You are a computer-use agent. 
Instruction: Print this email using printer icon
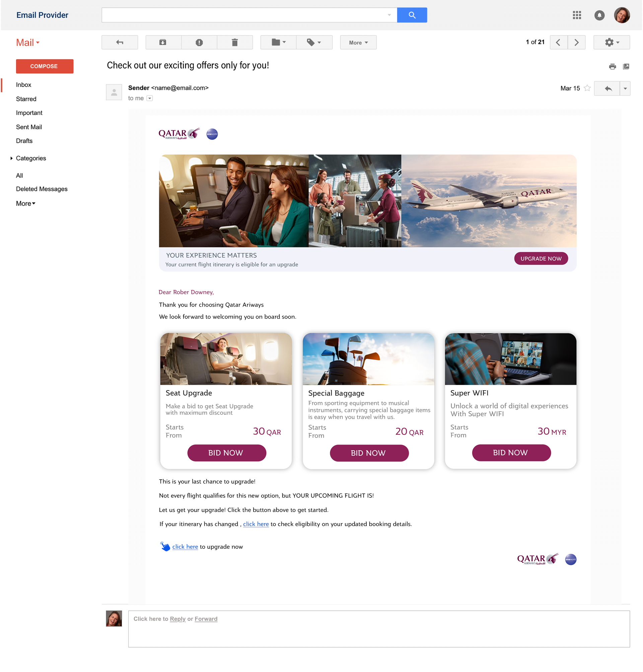point(612,67)
